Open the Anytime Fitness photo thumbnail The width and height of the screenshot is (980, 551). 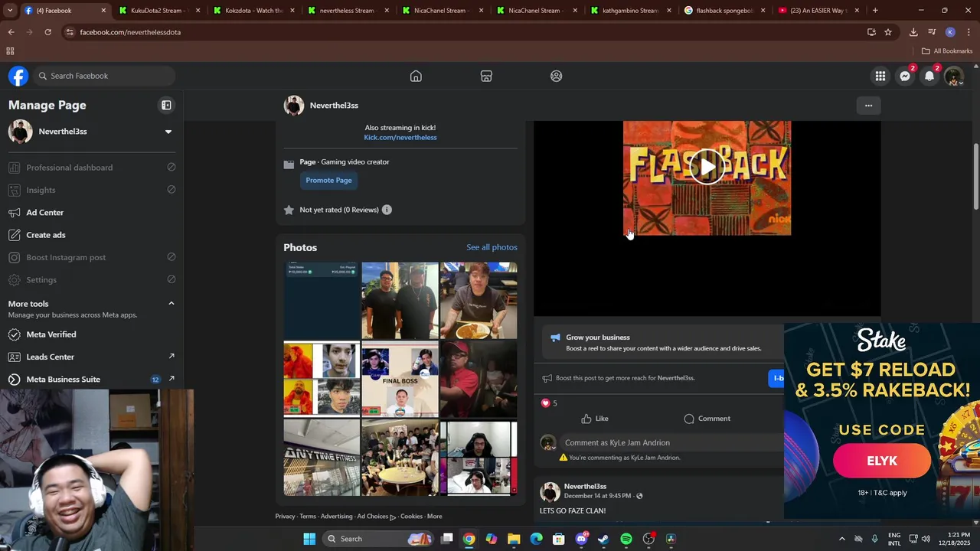tap(322, 458)
